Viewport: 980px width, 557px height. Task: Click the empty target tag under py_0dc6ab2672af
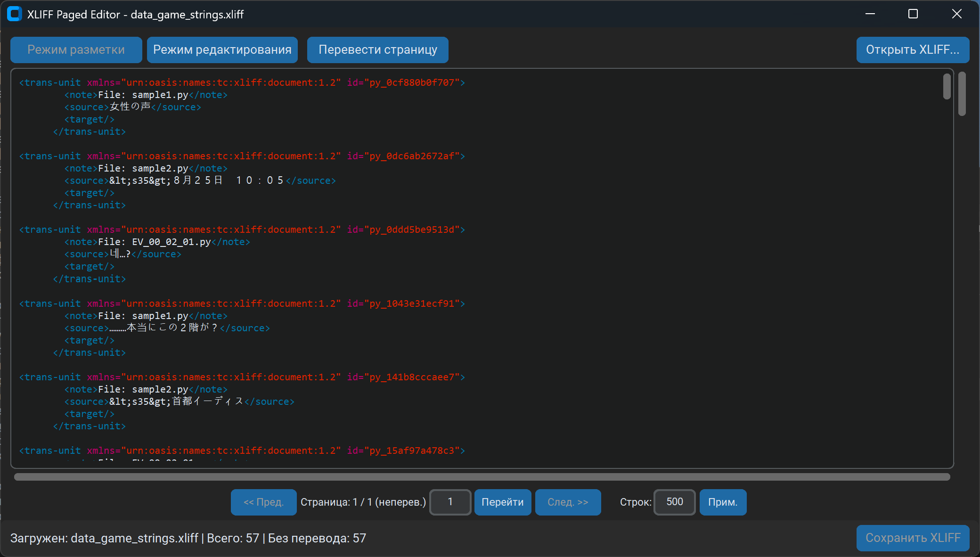pos(90,193)
